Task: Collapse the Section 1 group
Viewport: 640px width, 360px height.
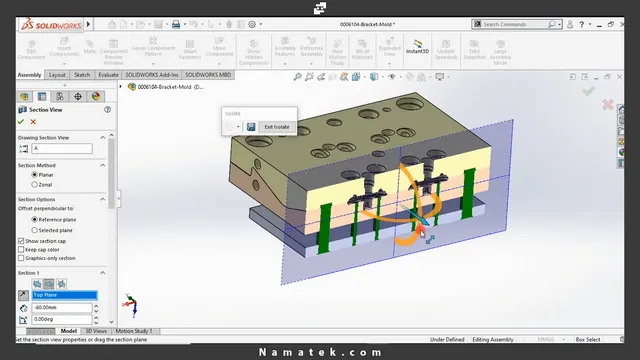Action: point(102,273)
